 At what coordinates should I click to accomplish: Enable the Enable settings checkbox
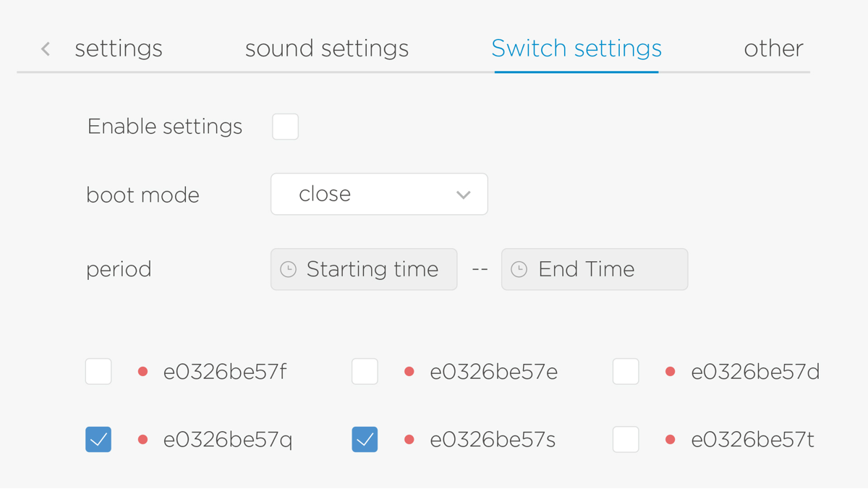click(285, 126)
